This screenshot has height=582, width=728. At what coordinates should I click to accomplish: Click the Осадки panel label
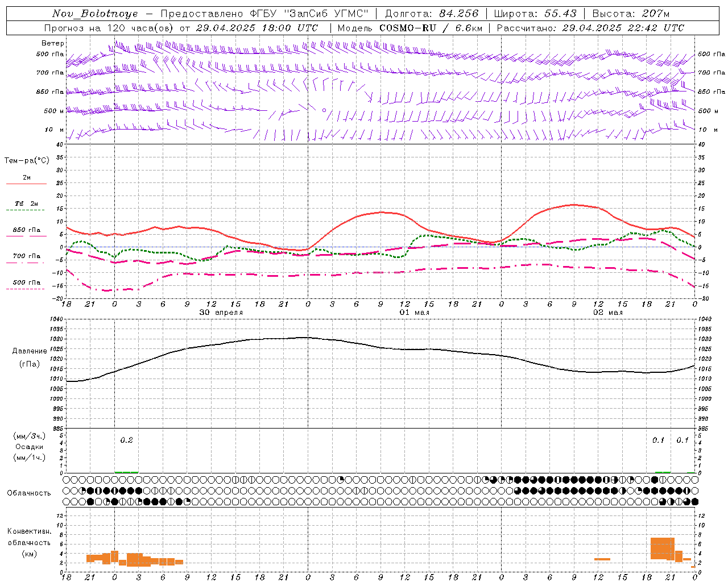point(30,447)
